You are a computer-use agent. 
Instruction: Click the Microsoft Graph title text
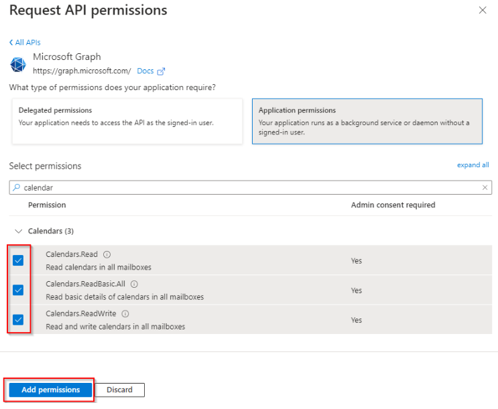[x=67, y=57]
